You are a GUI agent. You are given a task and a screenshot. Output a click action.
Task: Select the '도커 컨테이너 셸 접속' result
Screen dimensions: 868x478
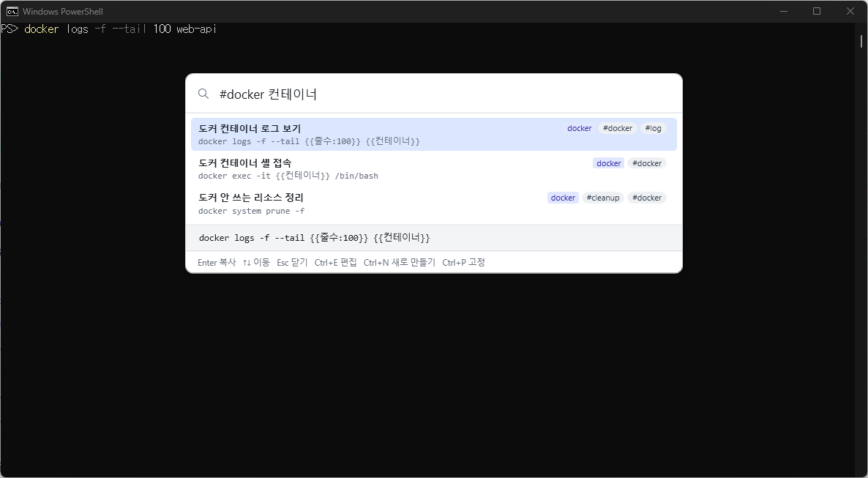433,169
